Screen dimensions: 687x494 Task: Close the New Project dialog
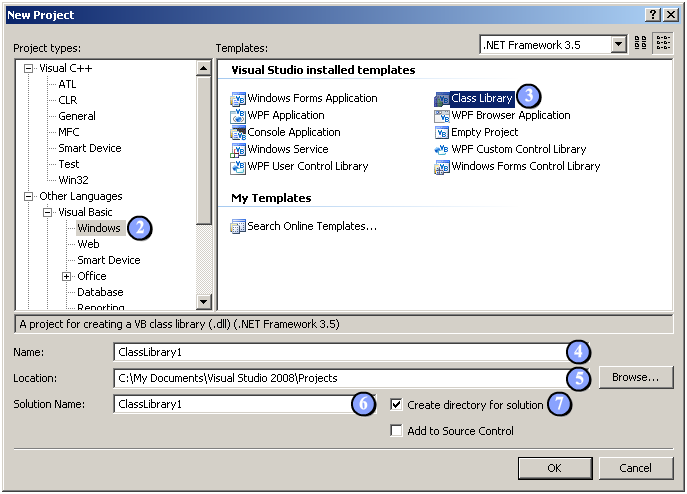pos(671,15)
